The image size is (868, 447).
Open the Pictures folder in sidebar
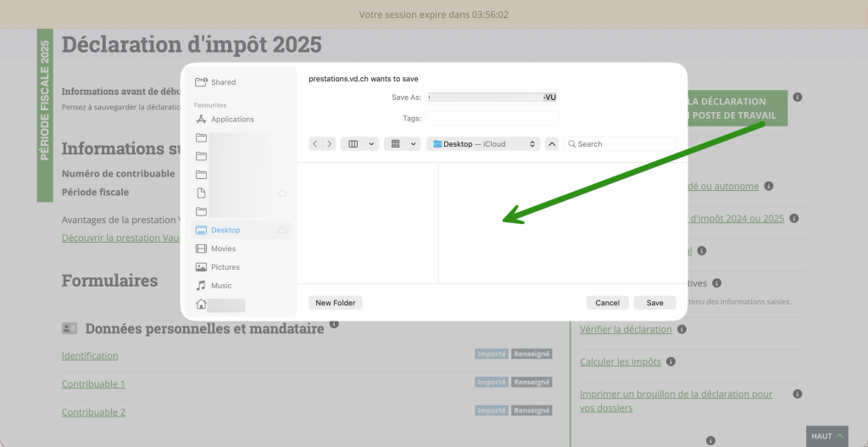click(225, 267)
